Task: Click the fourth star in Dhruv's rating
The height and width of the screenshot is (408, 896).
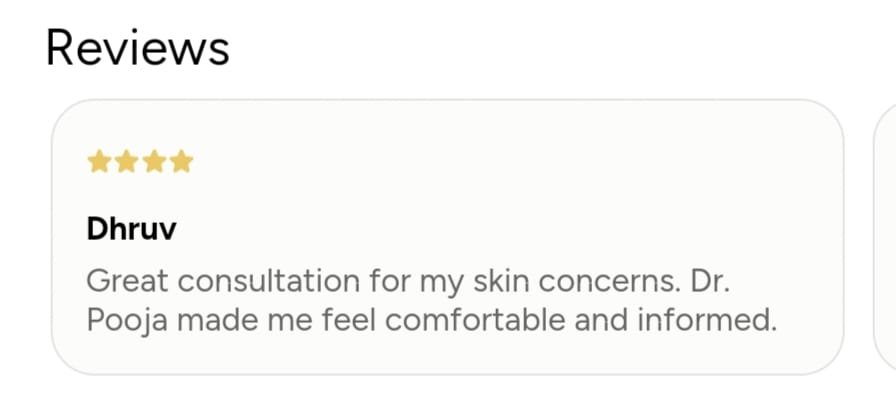Action: click(x=181, y=162)
